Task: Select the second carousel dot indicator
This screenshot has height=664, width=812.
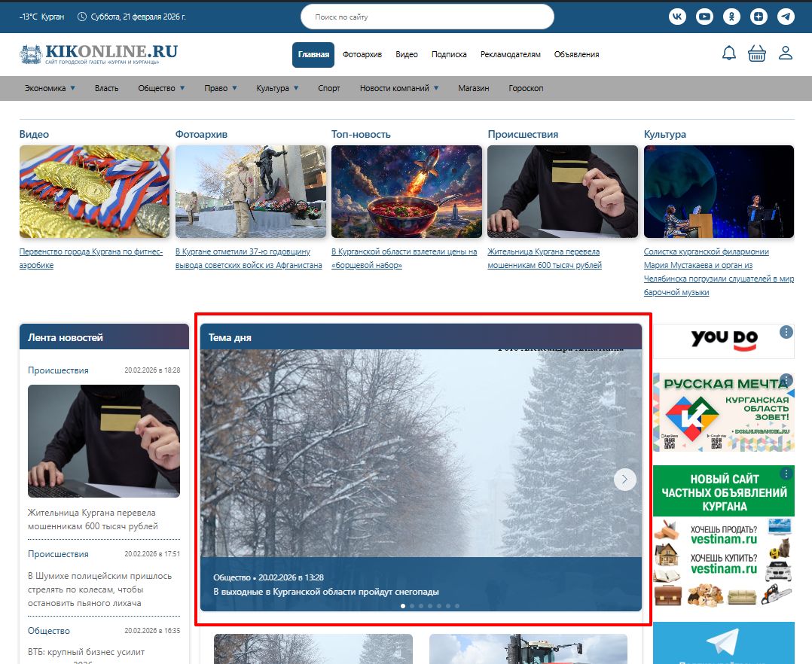Action: pyautogui.click(x=412, y=605)
